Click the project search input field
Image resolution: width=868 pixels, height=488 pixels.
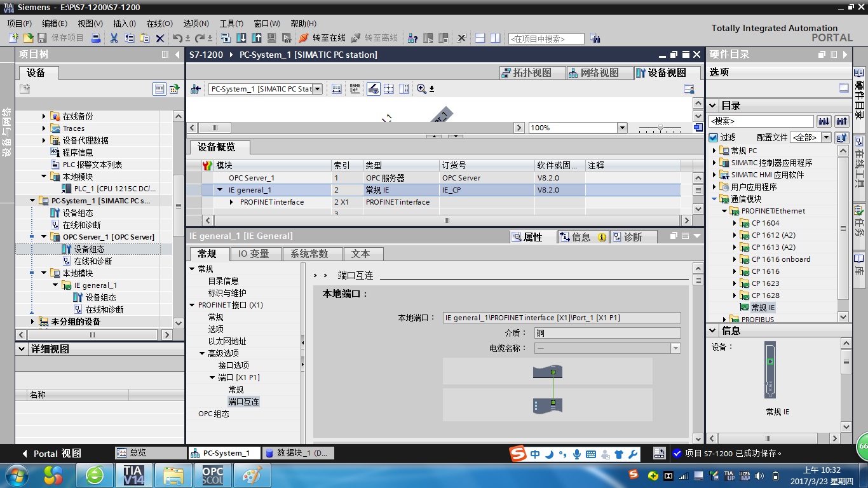(x=546, y=39)
